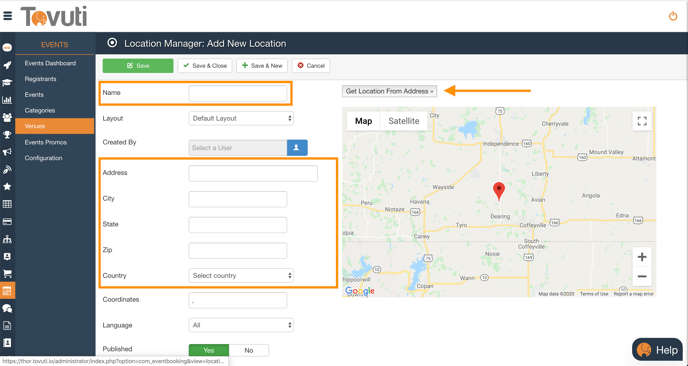
Task: Click the Coordinates input field
Action: (x=238, y=301)
